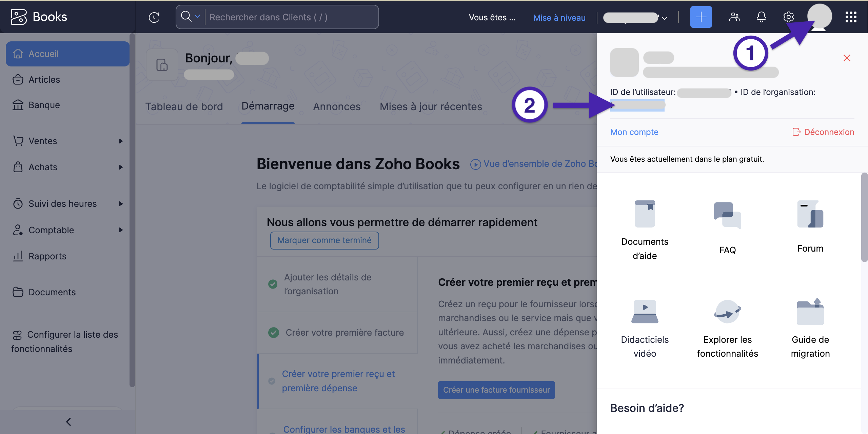Open the Guide de migration item

click(x=810, y=312)
